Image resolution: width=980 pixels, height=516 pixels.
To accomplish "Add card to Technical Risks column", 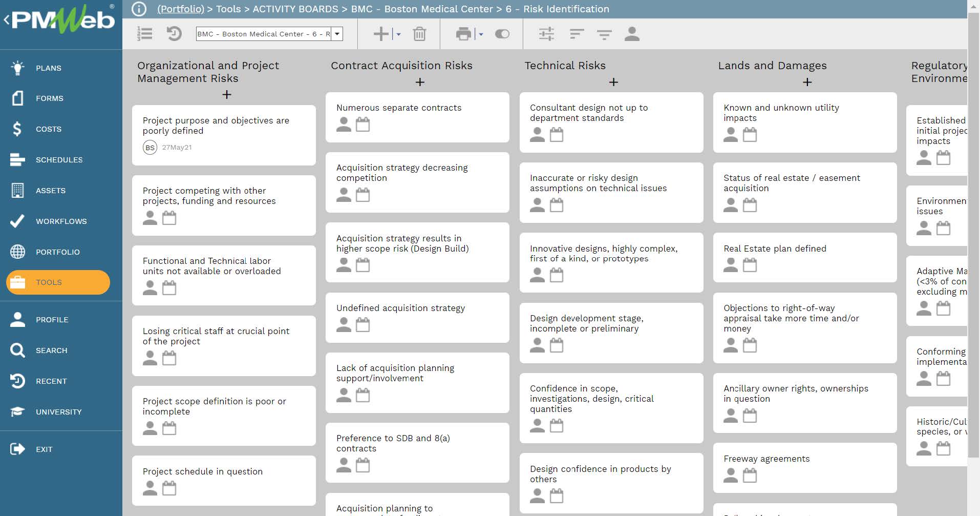I will tap(613, 82).
